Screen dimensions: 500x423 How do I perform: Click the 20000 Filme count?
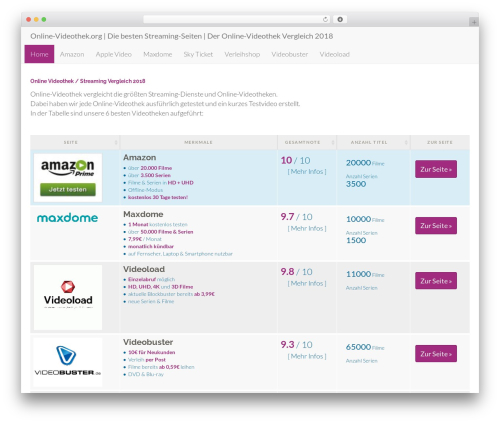pyautogui.click(x=365, y=163)
